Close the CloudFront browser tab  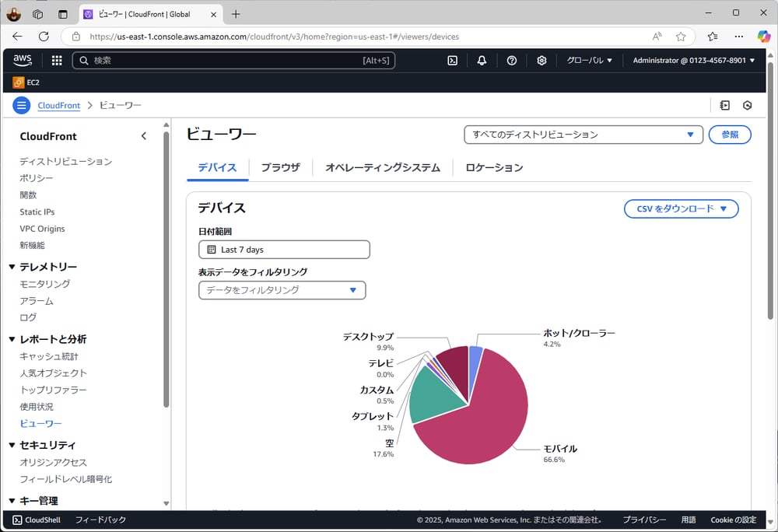(213, 14)
